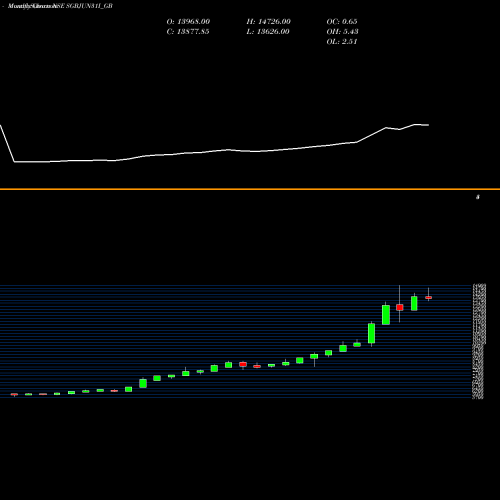Click the open price value O: 13968.00

click(x=188, y=22)
